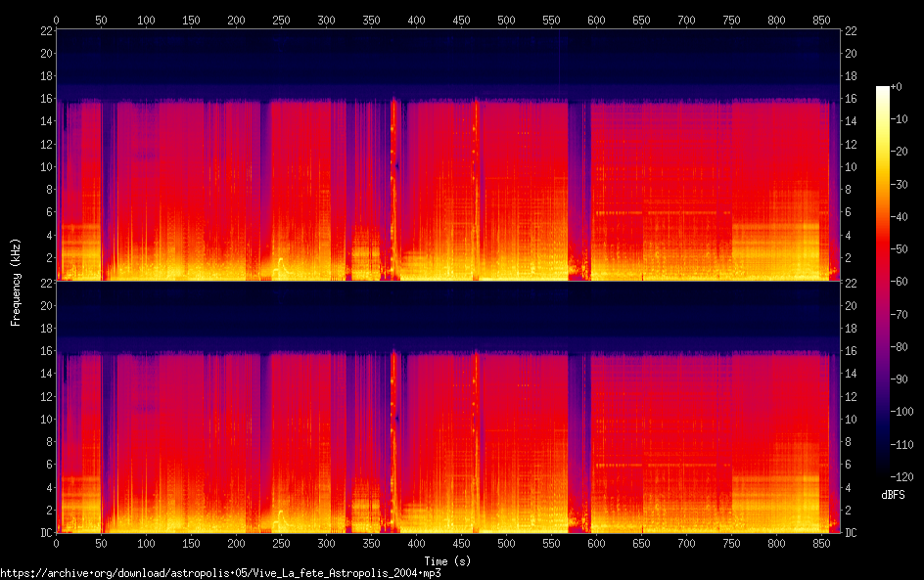Click the "-80" value on the color scale

(899, 347)
